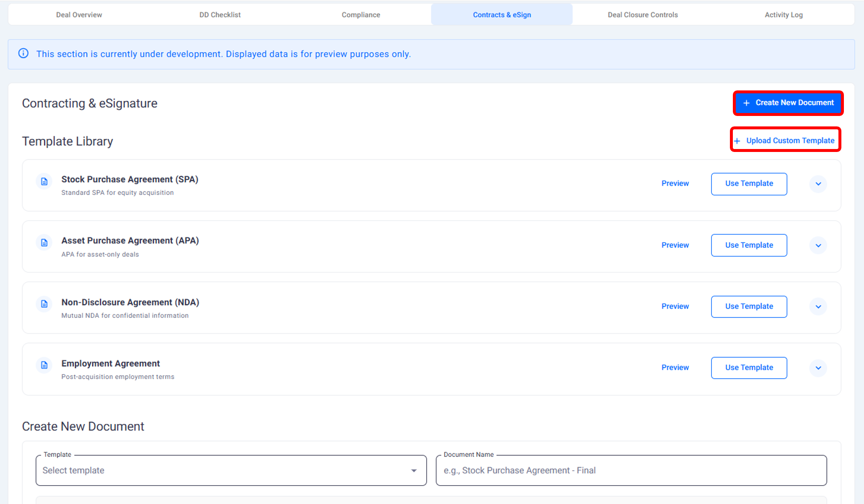The width and height of the screenshot is (864, 504).
Task: Click the info icon in development banner
Action: [23, 54]
